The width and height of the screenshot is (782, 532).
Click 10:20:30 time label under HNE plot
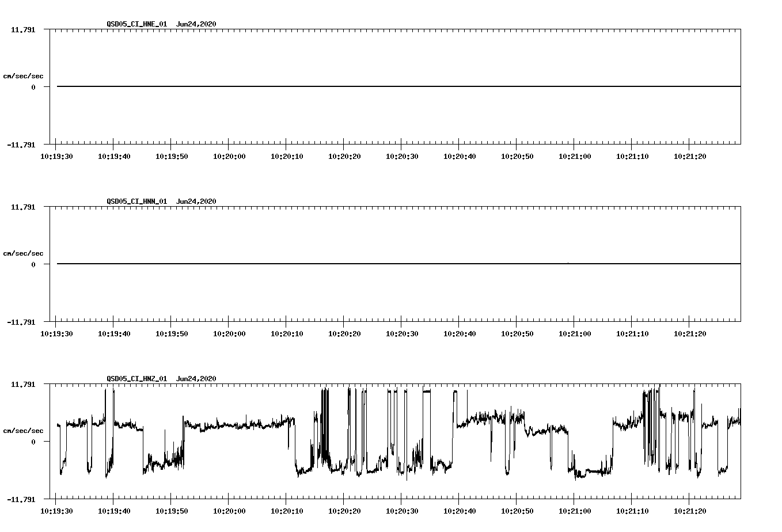tap(402, 156)
